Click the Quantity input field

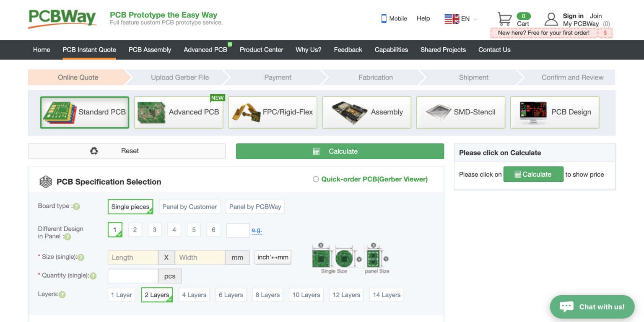click(132, 276)
